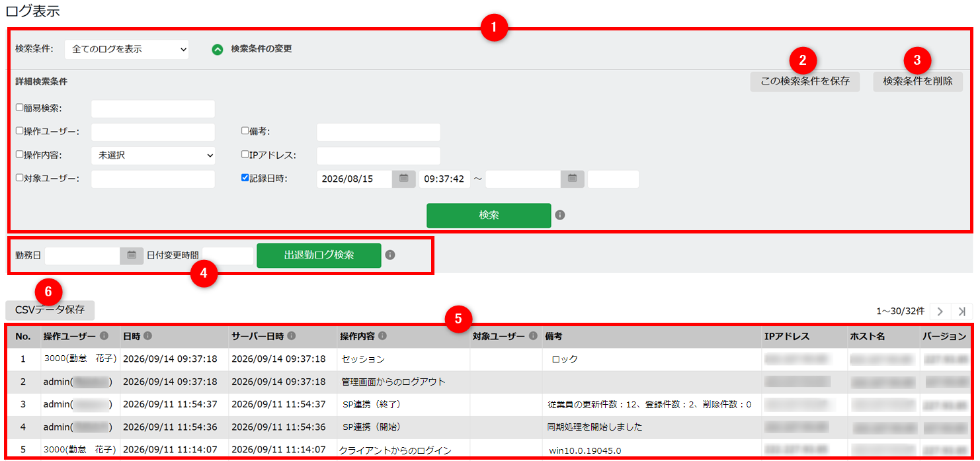This screenshot has height=461, width=980.
Task: Click info icon beside 出退勤ログ検索 button
Action: tap(390, 255)
